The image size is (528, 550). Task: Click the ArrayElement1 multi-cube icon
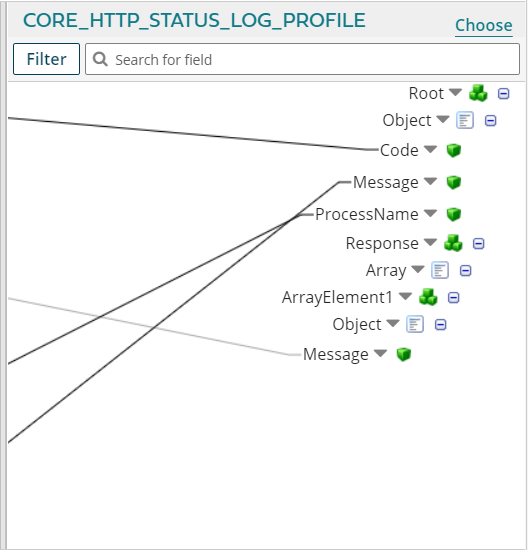(x=428, y=297)
